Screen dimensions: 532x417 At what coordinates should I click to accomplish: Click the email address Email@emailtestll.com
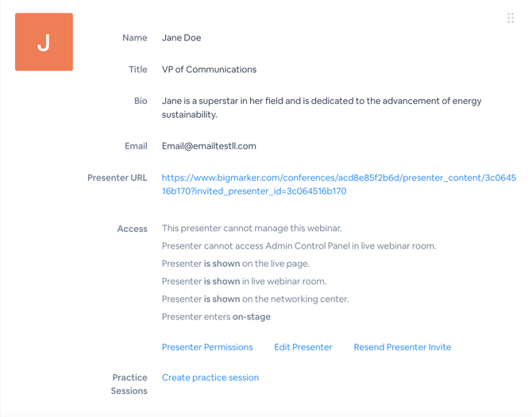[x=209, y=146]
